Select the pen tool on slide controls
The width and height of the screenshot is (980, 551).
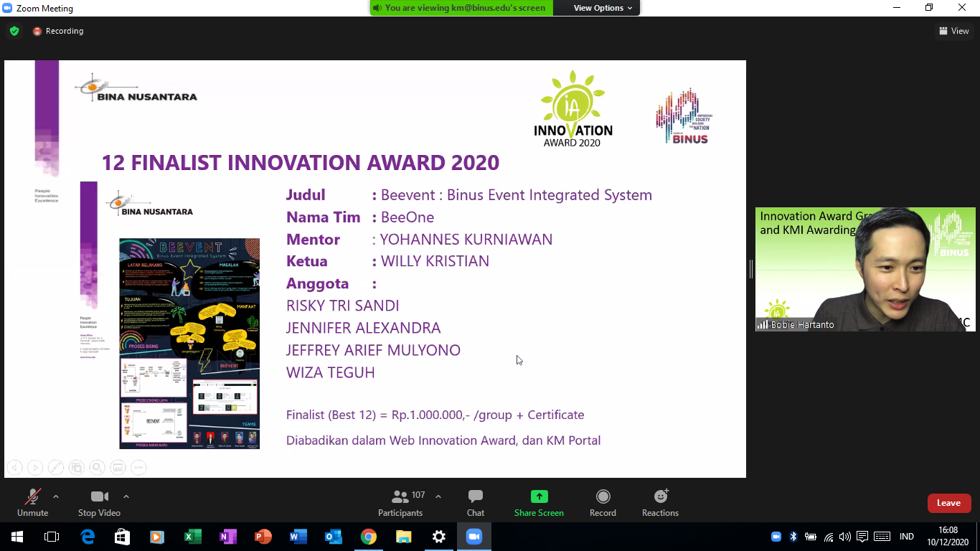(55, 468)
